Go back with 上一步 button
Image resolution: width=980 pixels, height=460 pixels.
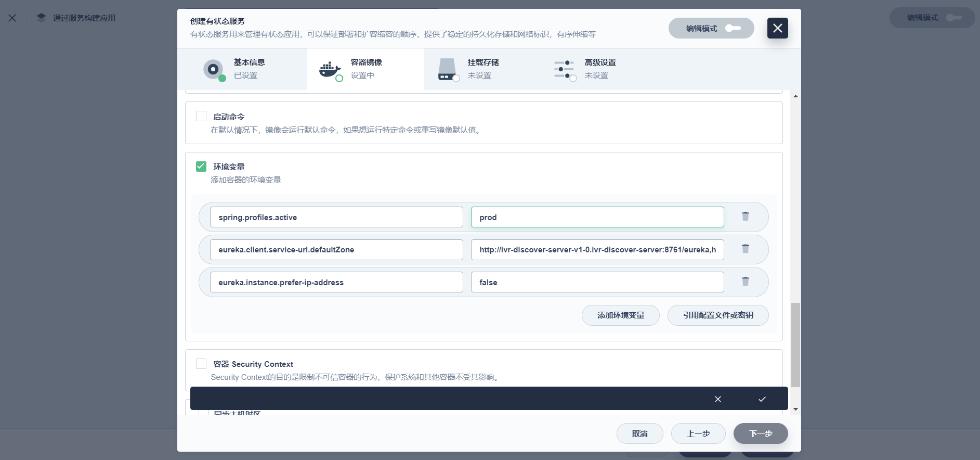coord(698,433)
